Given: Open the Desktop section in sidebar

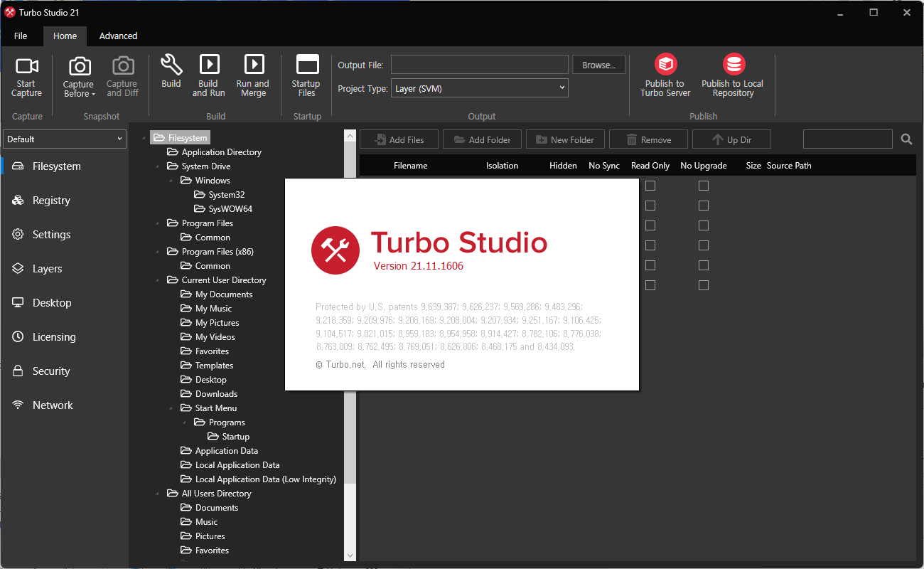Looking at the screenshot, I should click(x=64, y=303).
